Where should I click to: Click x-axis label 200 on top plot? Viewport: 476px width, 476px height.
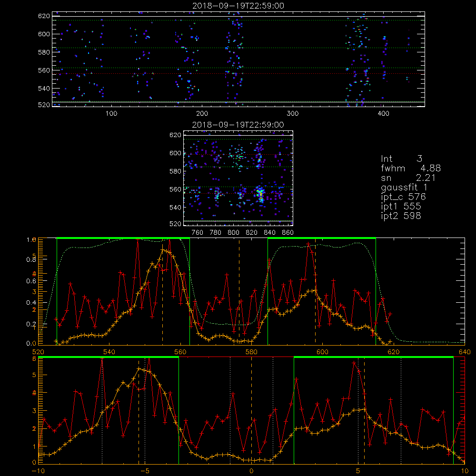pos(202,114)
